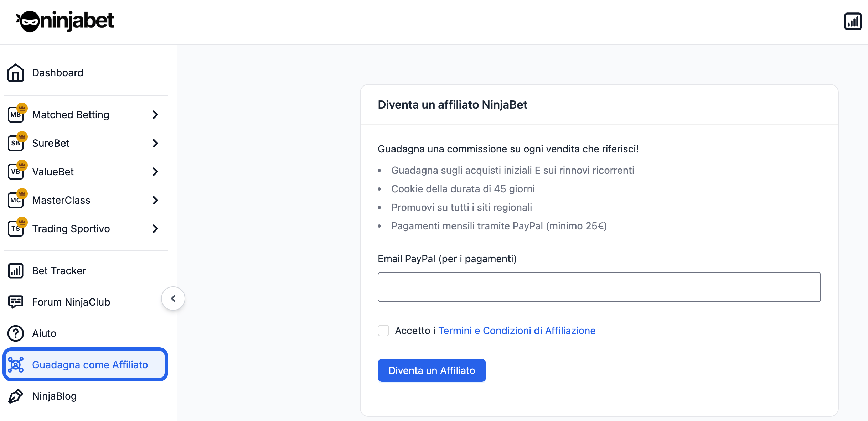Click the ninjabet logo
868x421 pixels.
tap(65, 21)
